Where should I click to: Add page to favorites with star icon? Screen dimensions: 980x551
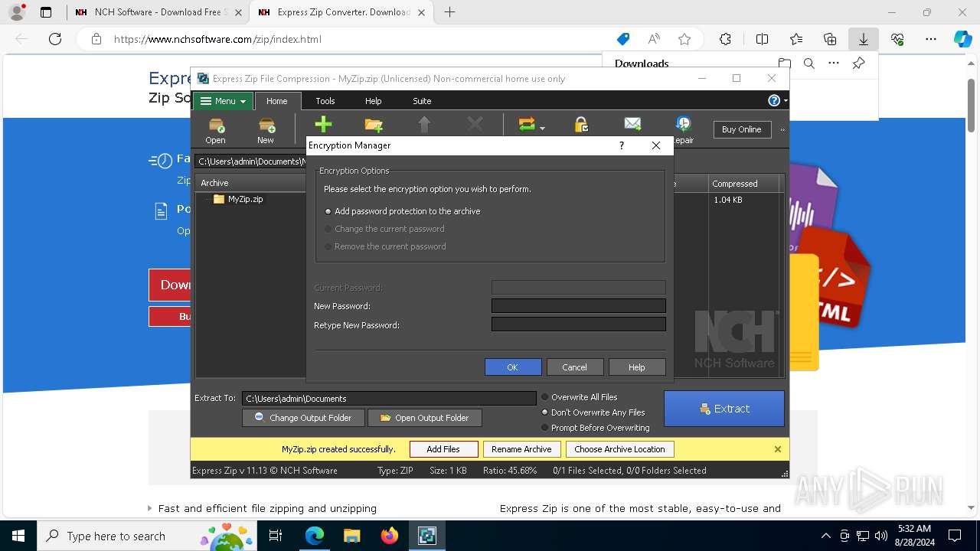pyautogui.click(x=684, y=39)
